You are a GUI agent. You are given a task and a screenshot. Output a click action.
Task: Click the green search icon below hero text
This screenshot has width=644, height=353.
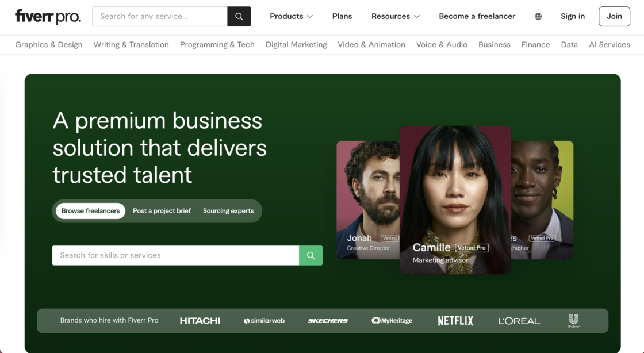(x=310, y=255)
